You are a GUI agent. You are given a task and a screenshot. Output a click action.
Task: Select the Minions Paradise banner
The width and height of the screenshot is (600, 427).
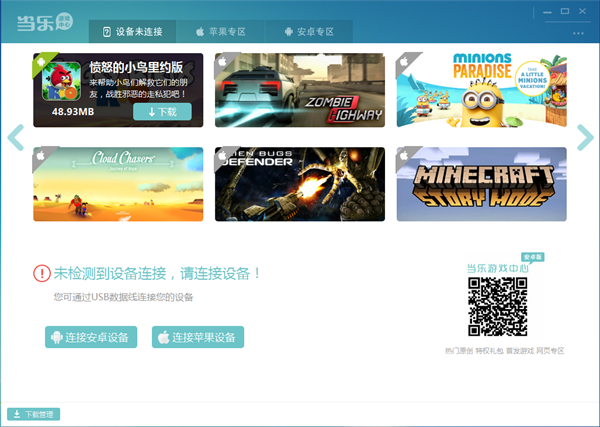481,90
